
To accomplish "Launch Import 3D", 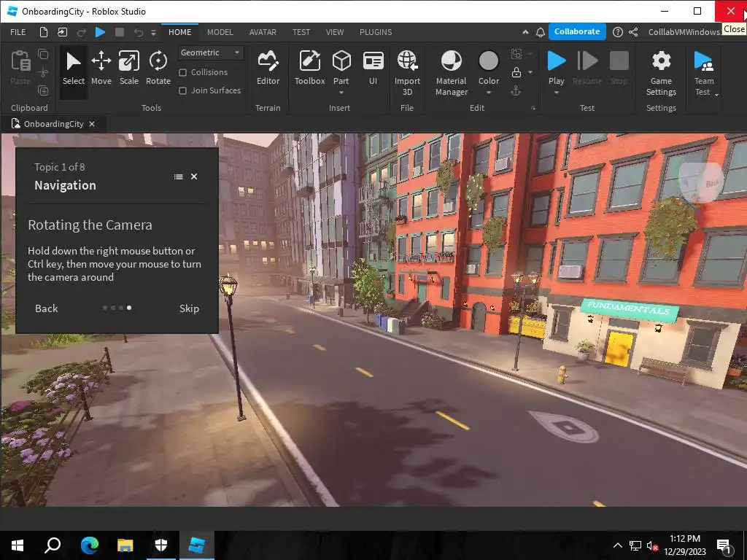I will (x=407, y=73).
